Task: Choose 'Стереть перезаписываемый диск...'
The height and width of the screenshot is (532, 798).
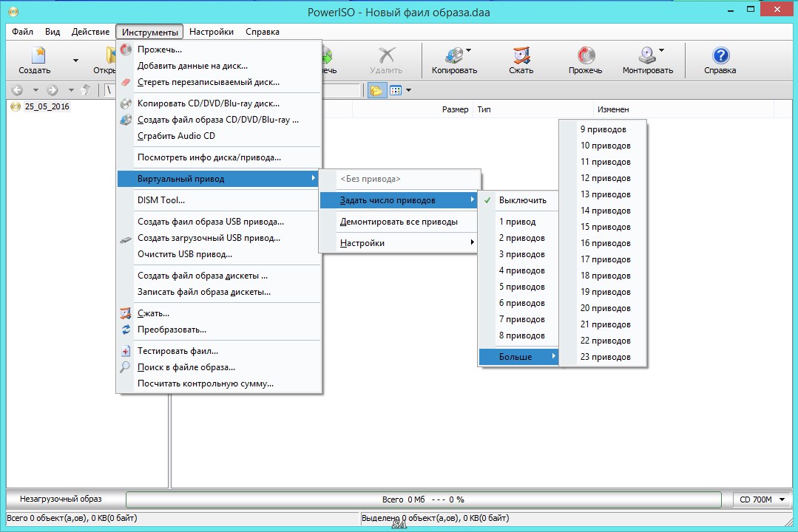Action: pos(220,83)
